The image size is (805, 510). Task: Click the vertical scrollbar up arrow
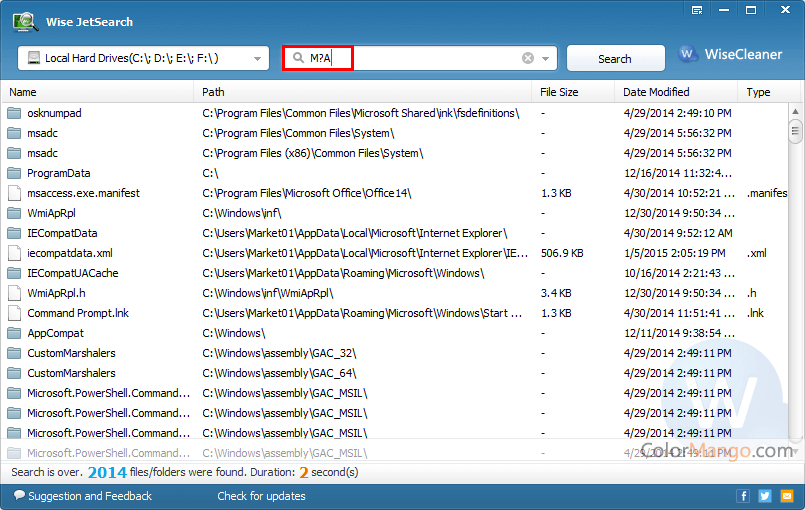click(796, 113)
